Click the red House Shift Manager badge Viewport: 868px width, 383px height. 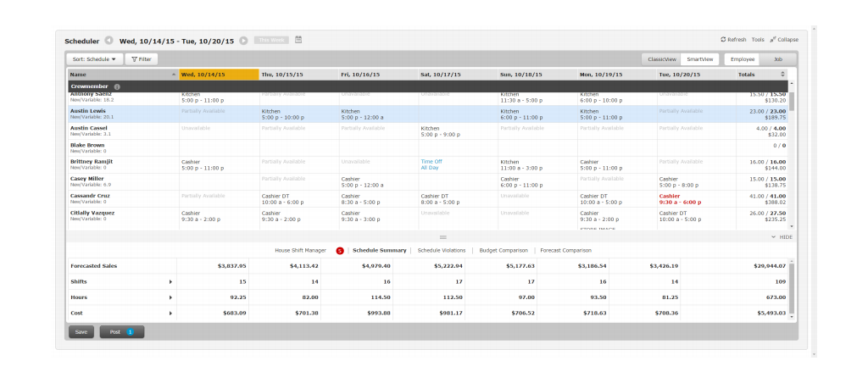coord(340,251)
